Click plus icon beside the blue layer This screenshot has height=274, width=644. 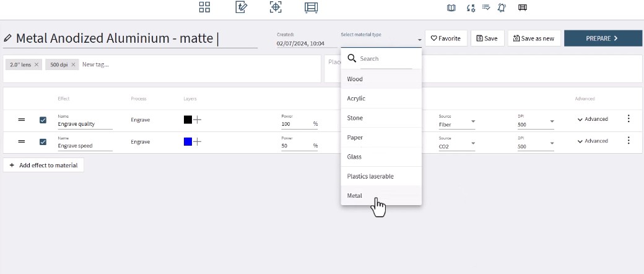[x=198, y=142]
